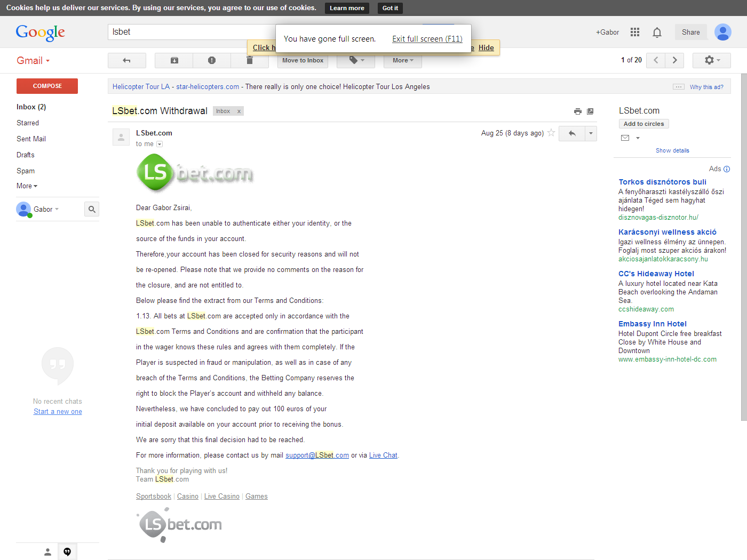The width and height of the screenshot is (747, 560).
Task: Open notifications bell icon
Action: [x=657, y=32]
